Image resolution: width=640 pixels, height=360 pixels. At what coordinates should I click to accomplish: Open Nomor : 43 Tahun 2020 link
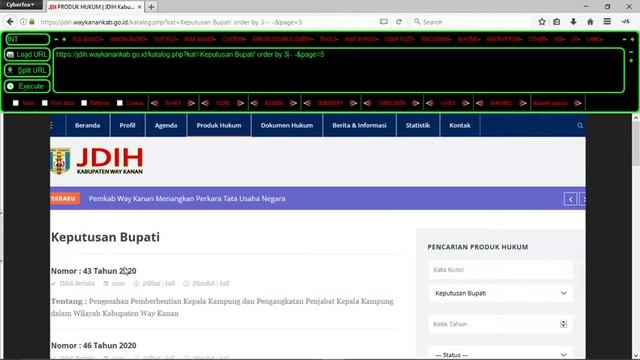(93, 271)
